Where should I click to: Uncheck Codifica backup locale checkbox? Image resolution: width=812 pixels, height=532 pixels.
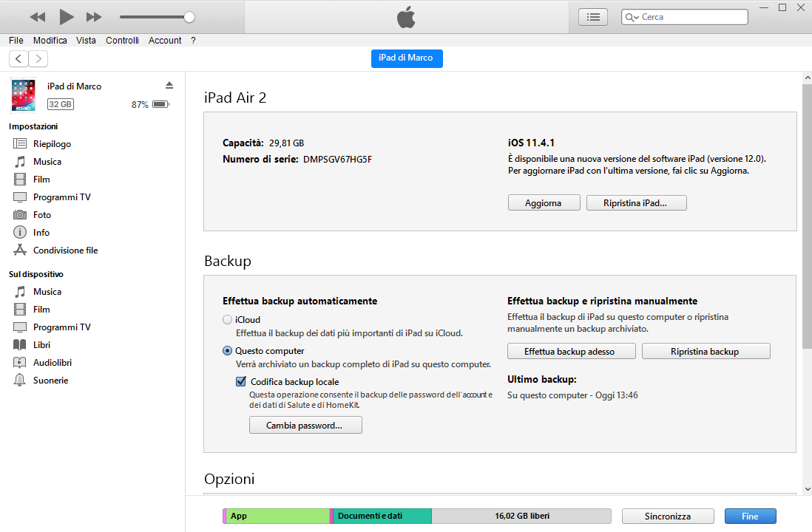[240, 382]
